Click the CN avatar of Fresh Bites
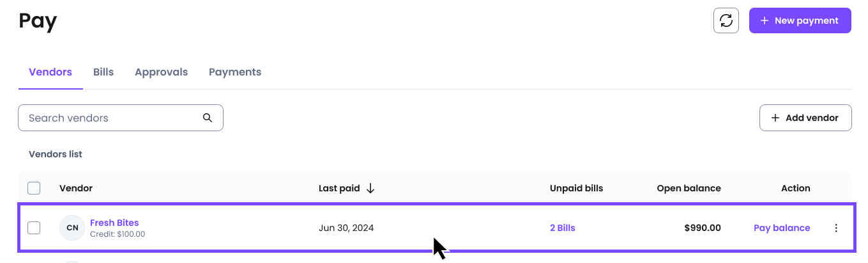Screen dimensions: 868x263 click(72, 228)
